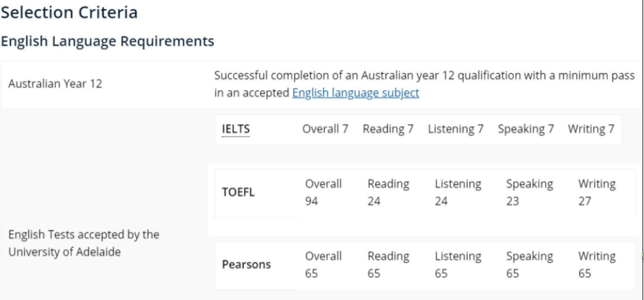Image resolution: width=644 pixels, height=300 pixels.
Task: Click the Pearsons Overall 65 cell
Action: [323, 264]
